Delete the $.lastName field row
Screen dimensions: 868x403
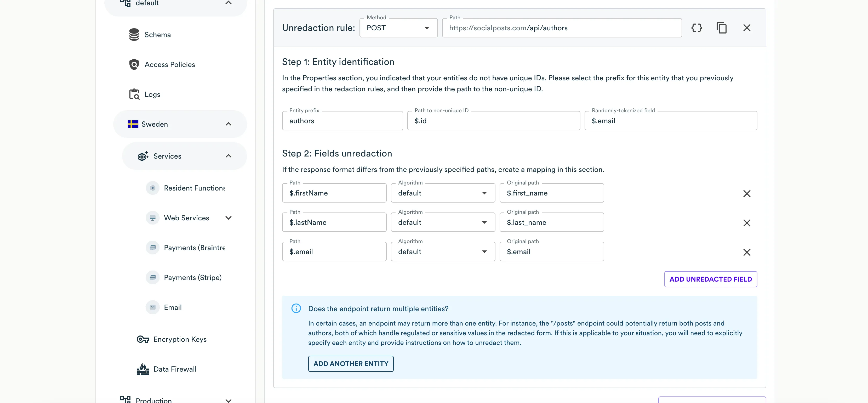point(747,223)
